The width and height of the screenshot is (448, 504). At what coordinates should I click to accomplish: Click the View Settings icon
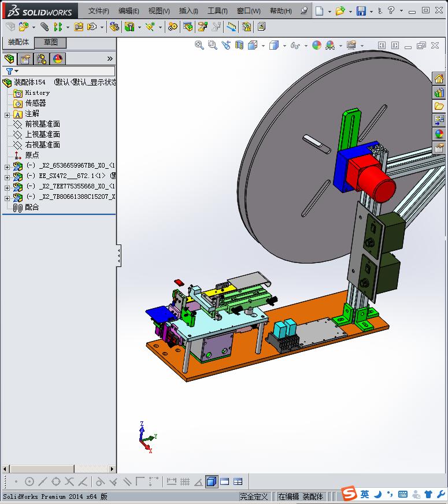point(351,45)
